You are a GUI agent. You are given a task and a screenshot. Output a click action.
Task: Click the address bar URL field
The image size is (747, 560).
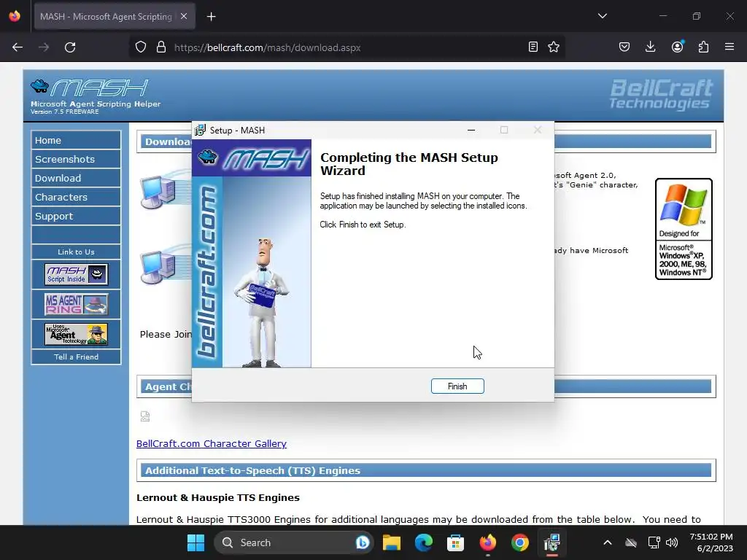coord(348,47)
